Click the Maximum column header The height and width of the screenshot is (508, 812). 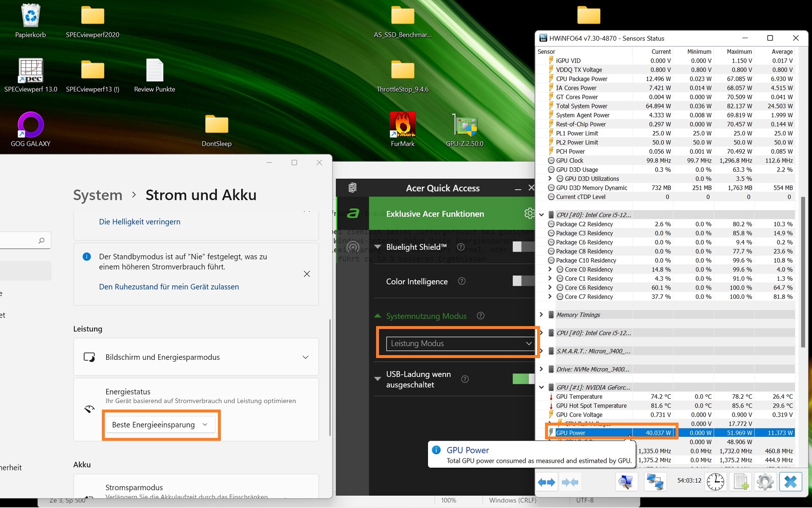734,51
